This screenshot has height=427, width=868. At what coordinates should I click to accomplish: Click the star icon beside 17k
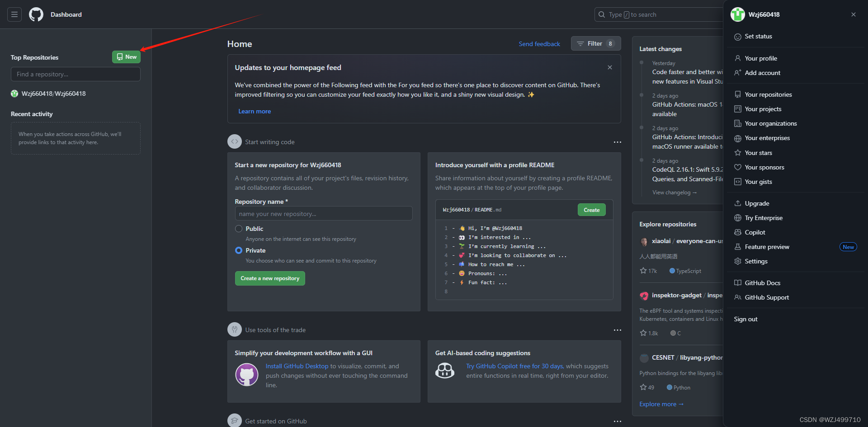coord(643,271)
